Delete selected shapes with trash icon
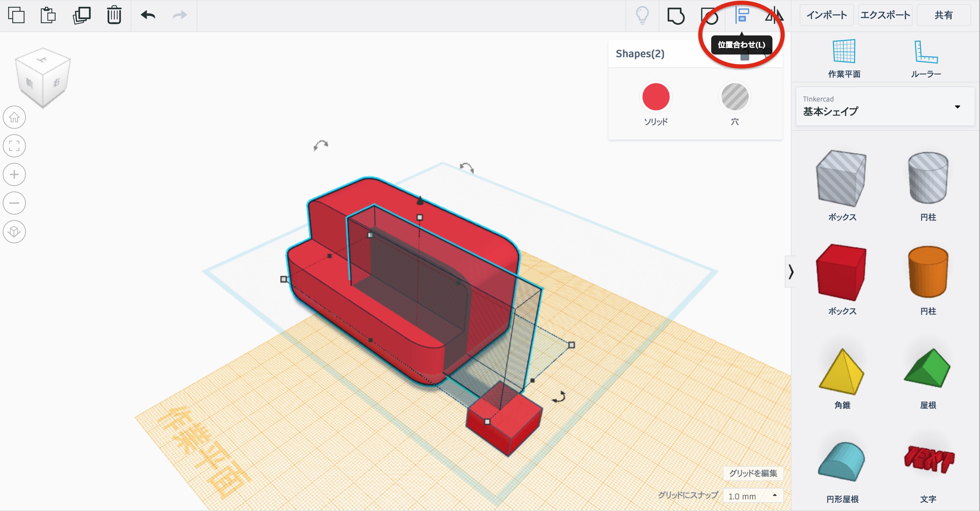 pyautogui.click(x=114, y=15)
